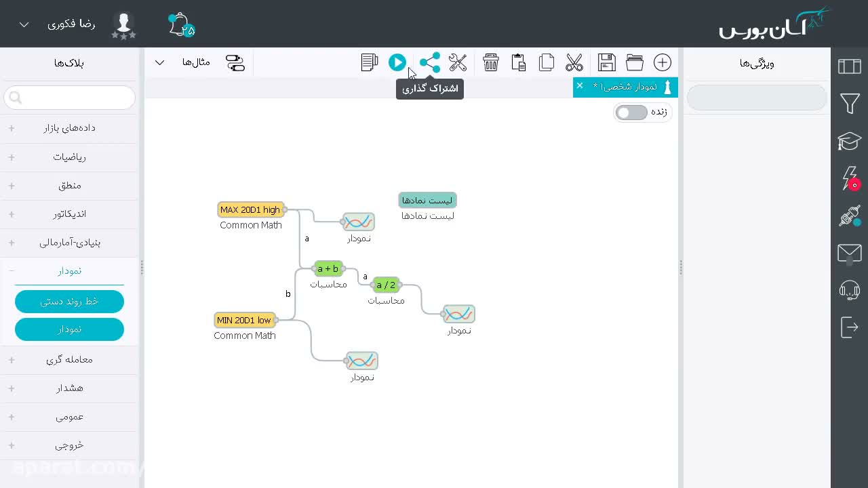Open a file with the folder icon
This screenshot has width=868, height=488.
(635, 62)
